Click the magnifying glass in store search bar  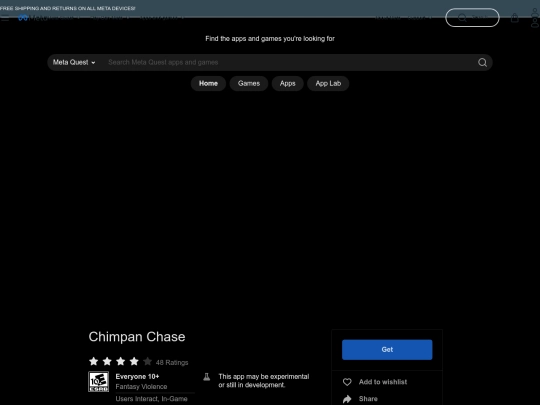(482, 62)
